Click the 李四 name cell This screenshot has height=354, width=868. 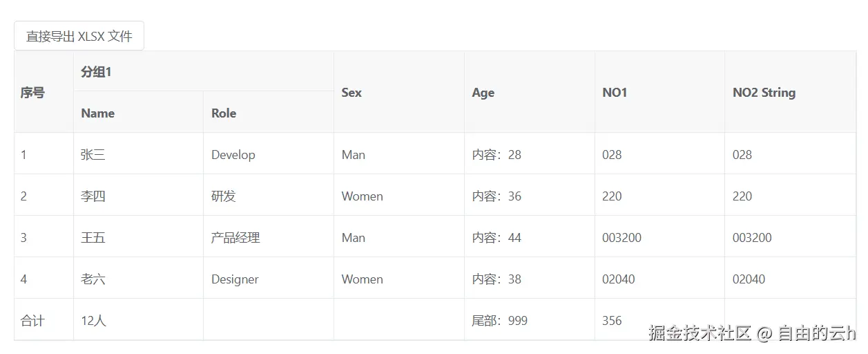pyautogui.click(x=93, y=196)
